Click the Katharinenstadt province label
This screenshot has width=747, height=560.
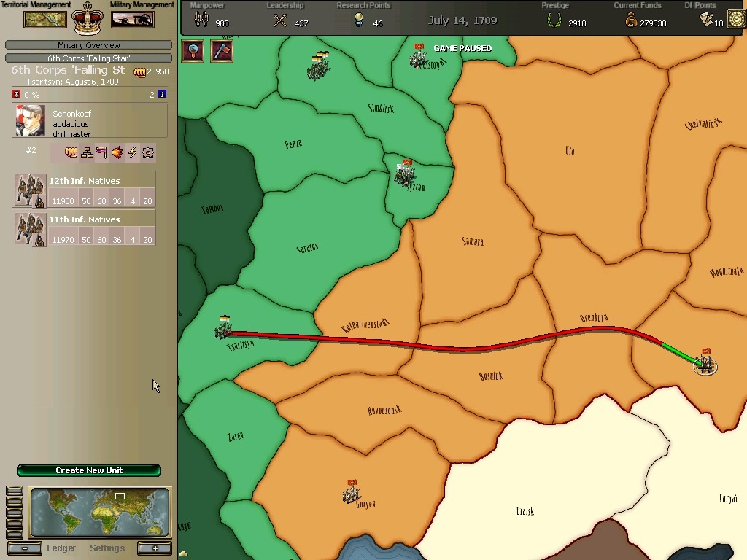[365, 324]
